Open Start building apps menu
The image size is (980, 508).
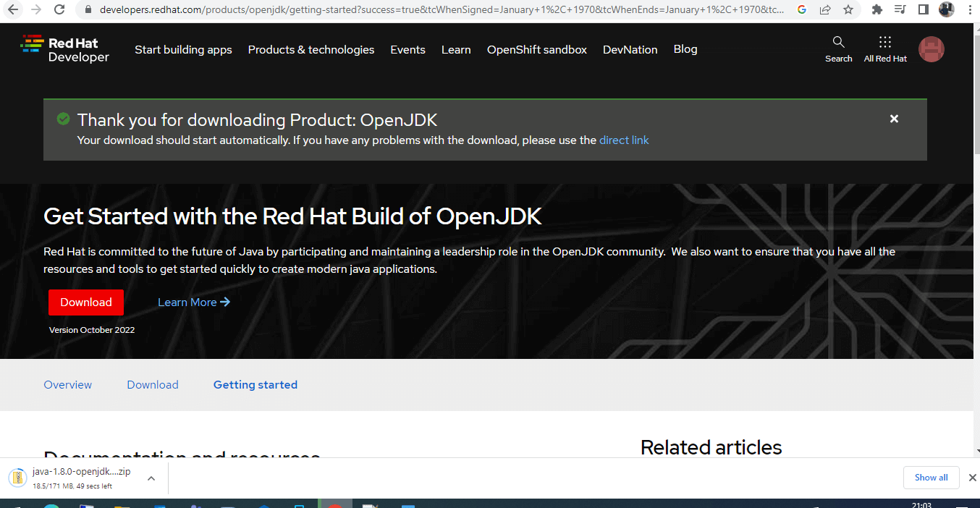coord(183,50)
